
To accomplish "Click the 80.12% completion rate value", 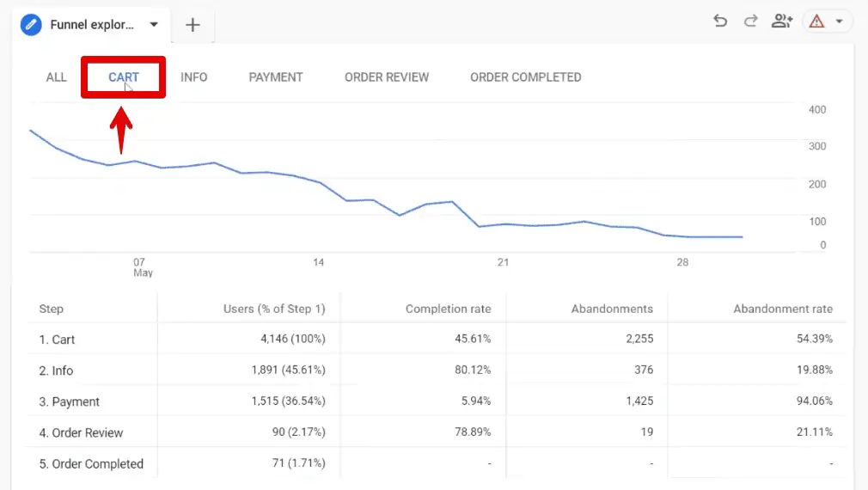I will [473, 370].
